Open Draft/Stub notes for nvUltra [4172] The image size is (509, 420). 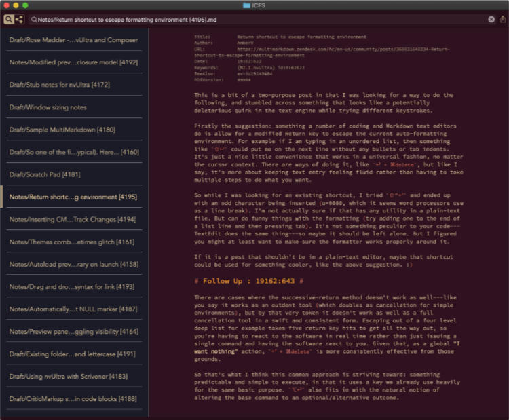click(x=72, y=85)
